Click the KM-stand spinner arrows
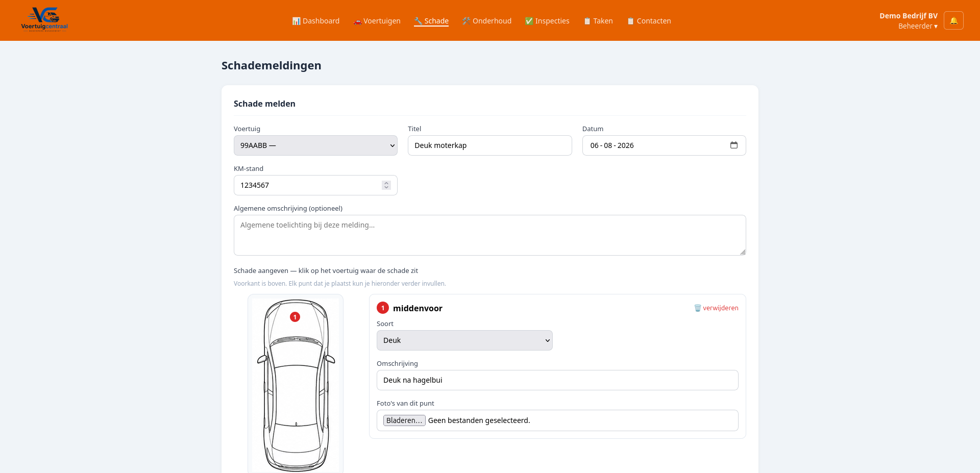This screenshot has width=980, height=473. pos(386,185)
